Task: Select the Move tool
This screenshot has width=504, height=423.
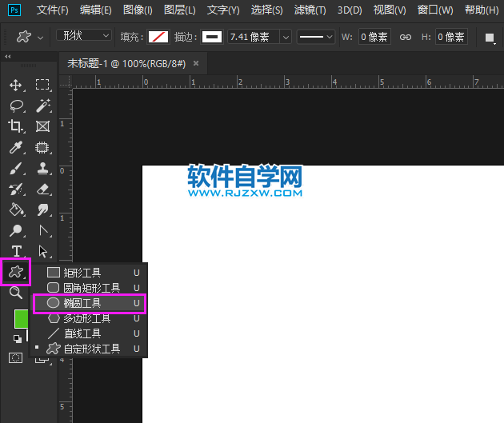Action: pos(15,85)
